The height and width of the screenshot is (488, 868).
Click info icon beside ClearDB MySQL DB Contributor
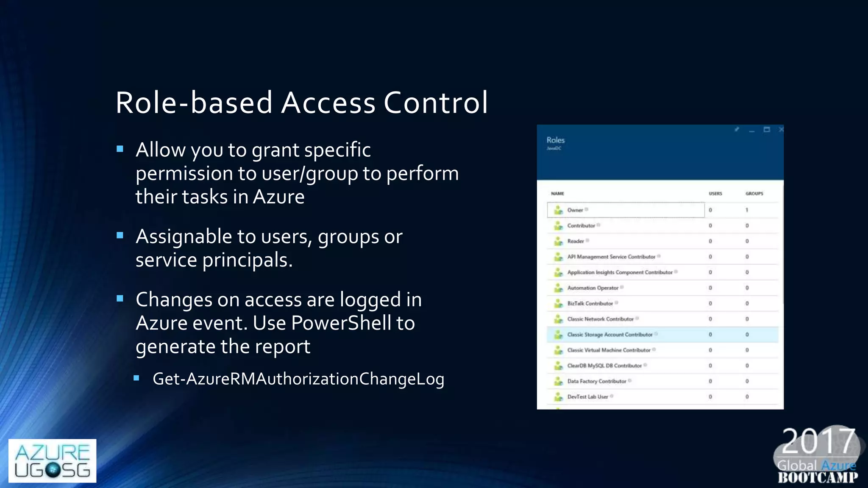click(645, 365)
